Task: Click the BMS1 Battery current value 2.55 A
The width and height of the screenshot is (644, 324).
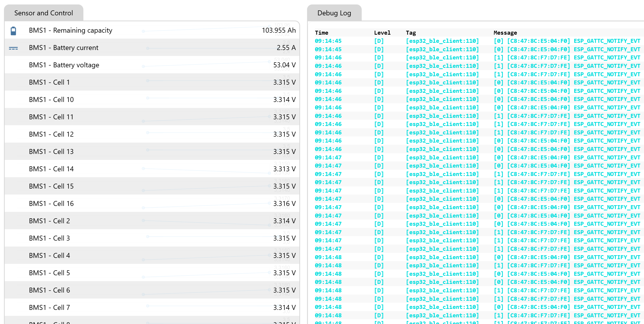Action: coord(286,48)
